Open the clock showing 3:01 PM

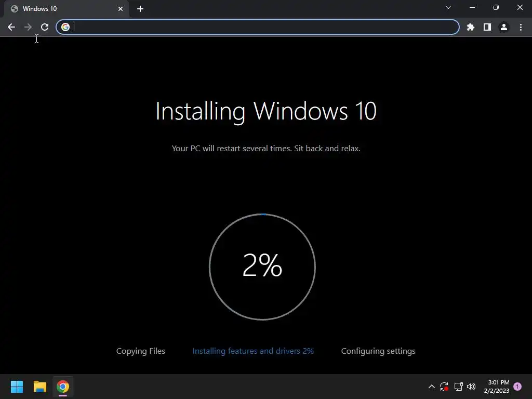click(497, 387)
